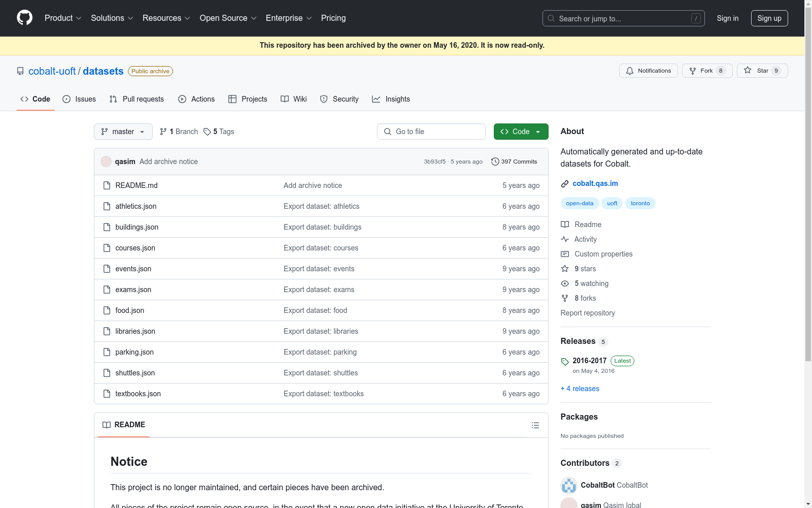Click the Sign up button
The height and width of the screenshot is (508, 812).
pyautogui.click(x=769, y=18)
